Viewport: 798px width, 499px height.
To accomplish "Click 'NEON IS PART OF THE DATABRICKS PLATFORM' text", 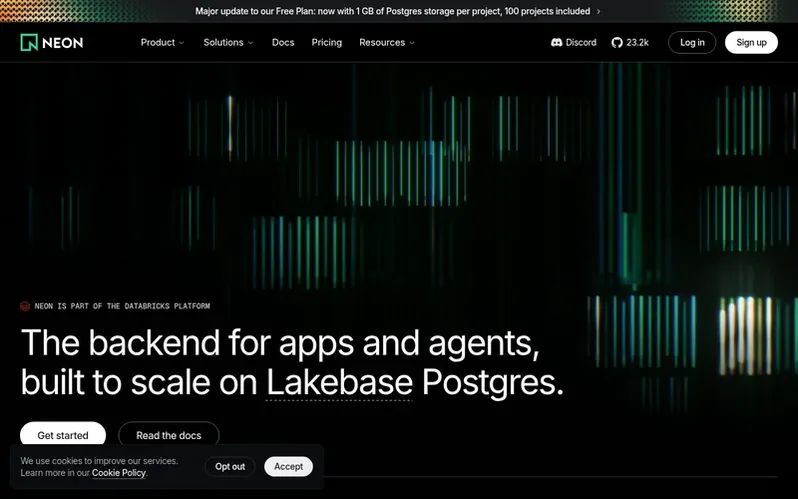I will click(x=122, y=306).
